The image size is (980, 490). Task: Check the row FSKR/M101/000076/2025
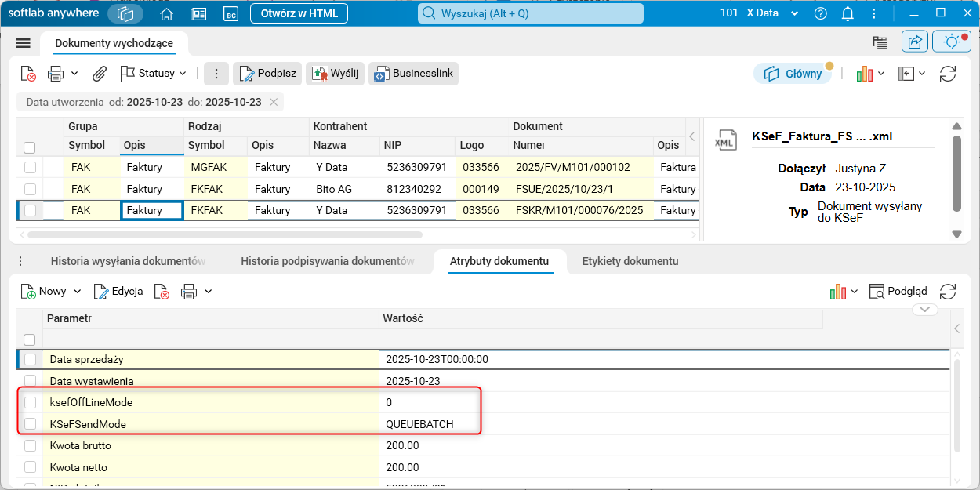(29, 210)
